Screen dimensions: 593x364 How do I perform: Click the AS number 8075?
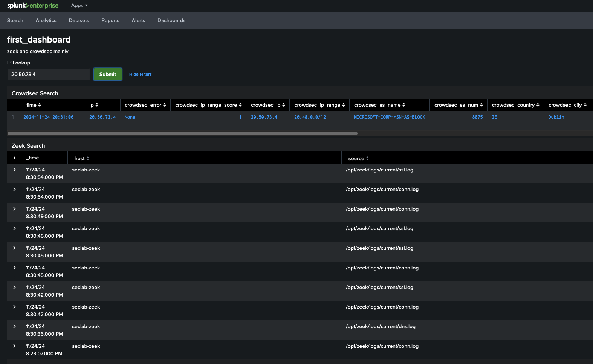point(477,117)
